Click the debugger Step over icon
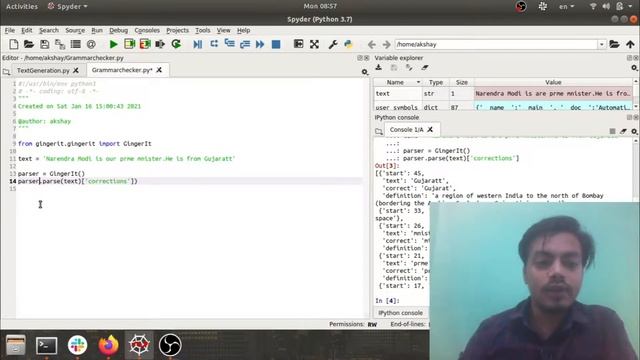 pyautogui.click(x=214, y=44)
